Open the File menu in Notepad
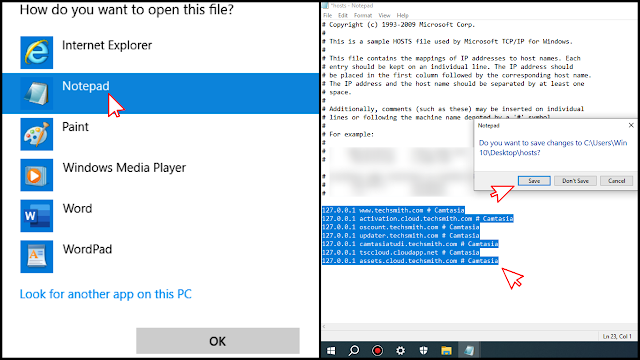Viewport: 640px width, 360px height. [x=328, y=16]
